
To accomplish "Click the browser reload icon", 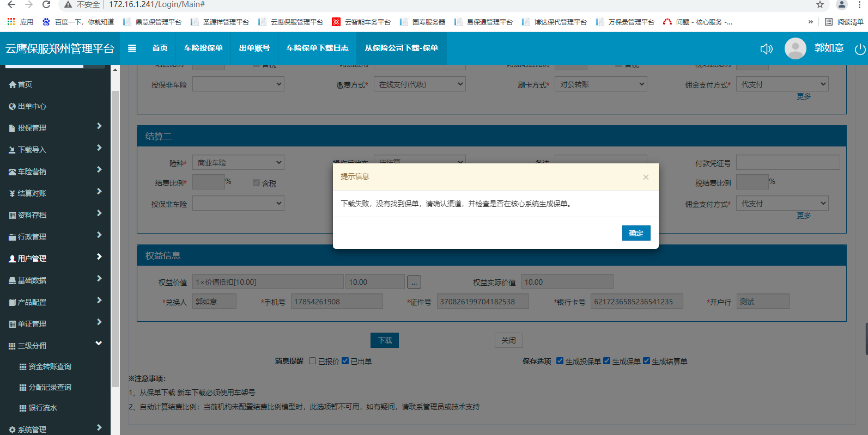I will click(x=46, y=5).
